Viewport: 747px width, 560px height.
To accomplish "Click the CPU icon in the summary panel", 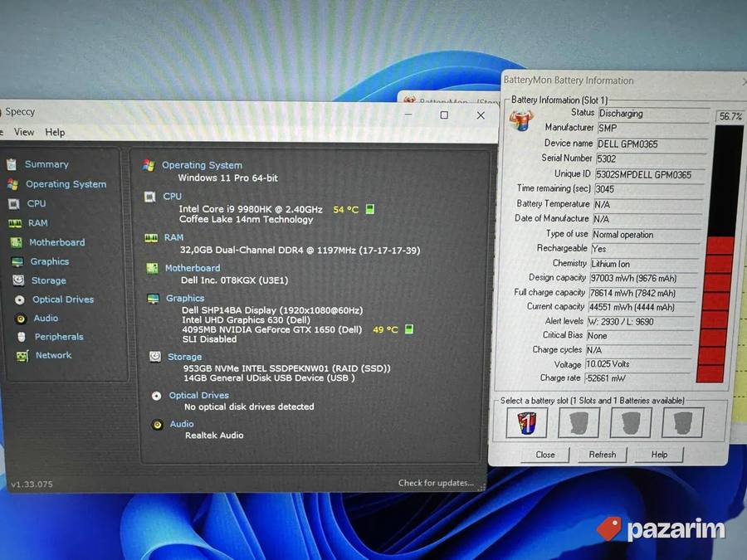I will (149, 197).
